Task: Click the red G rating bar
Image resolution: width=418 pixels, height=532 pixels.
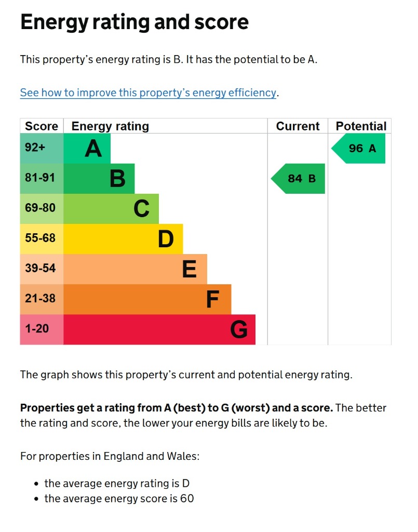Action: pos(159,329)
